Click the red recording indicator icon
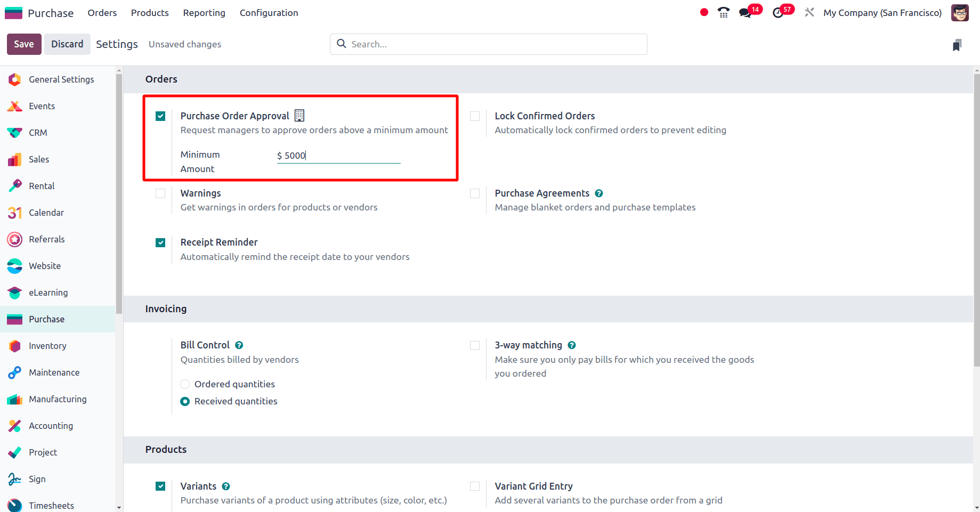Viewport: 980px width, 512px height. pyautogui.click(x=704, y=12)
